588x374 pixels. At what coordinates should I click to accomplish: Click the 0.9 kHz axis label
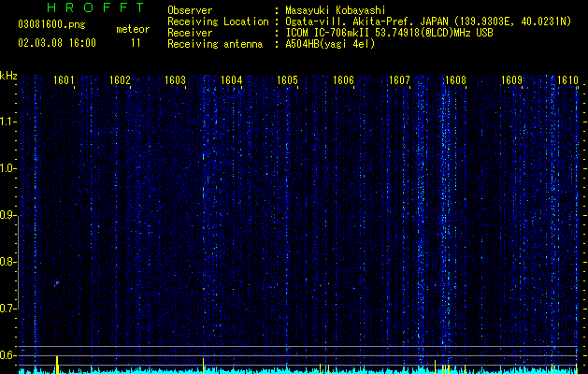[x=8, y=215]
